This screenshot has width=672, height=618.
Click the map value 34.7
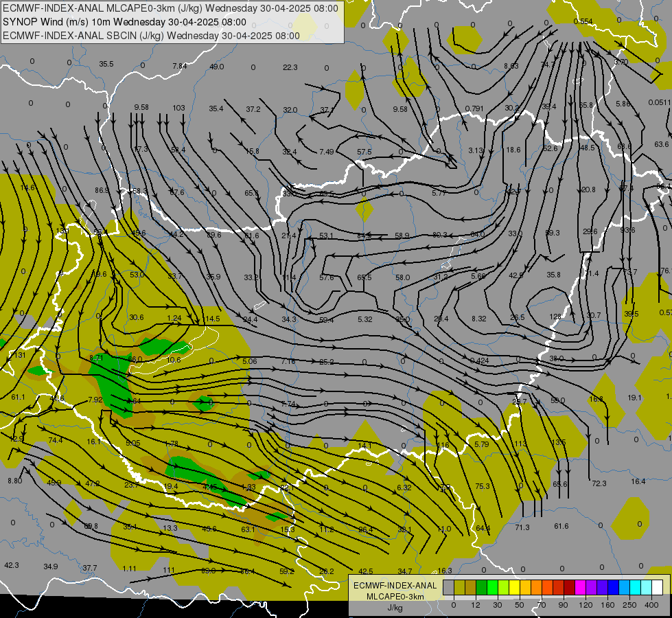click(404, 571)
